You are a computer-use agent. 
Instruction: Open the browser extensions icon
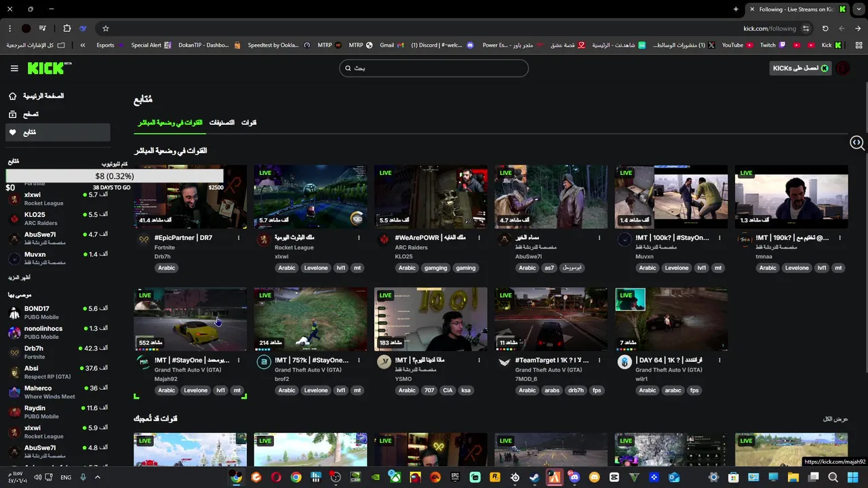pyautogui.click(x=66, y=28)
